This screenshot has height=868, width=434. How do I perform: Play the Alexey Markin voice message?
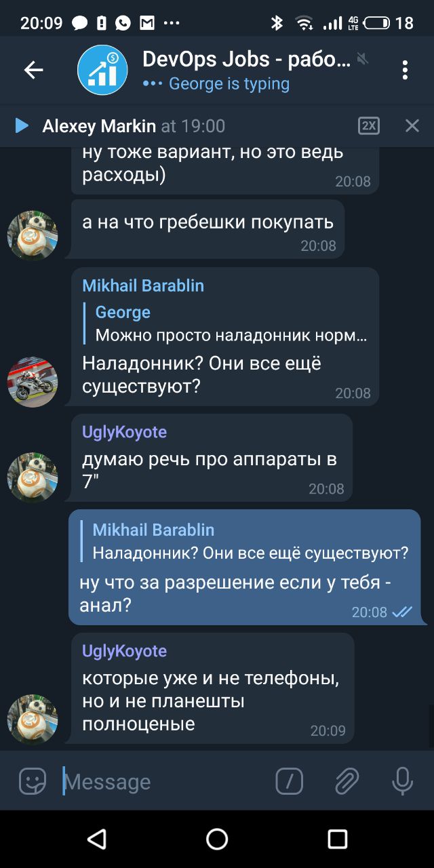22,125
